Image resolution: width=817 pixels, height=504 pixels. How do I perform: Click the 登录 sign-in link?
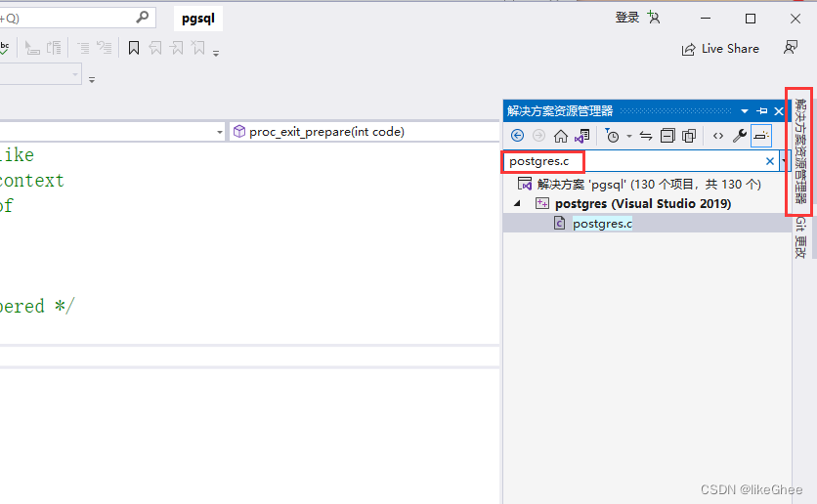click(x=626, y=18)
